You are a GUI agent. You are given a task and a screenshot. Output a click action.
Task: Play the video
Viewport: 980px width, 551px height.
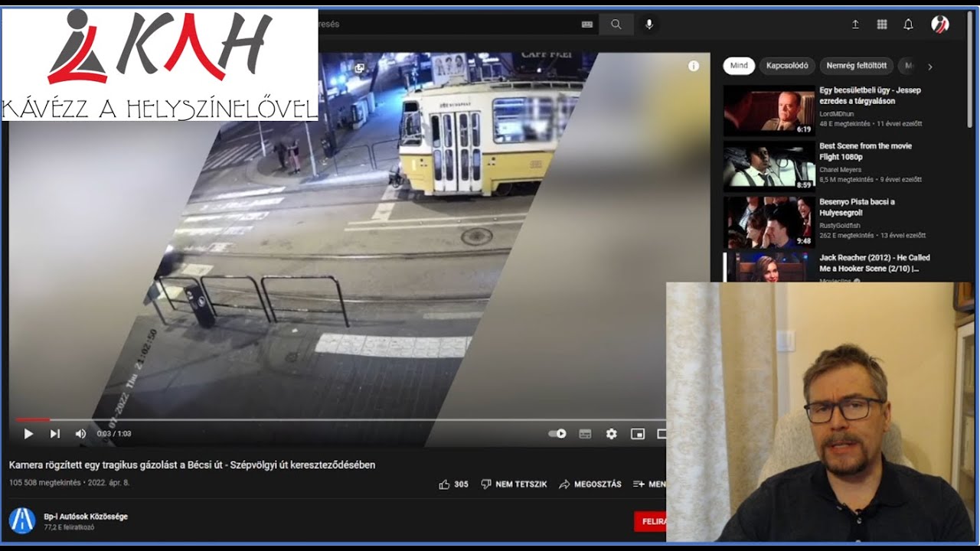click(x=28, y=434)
